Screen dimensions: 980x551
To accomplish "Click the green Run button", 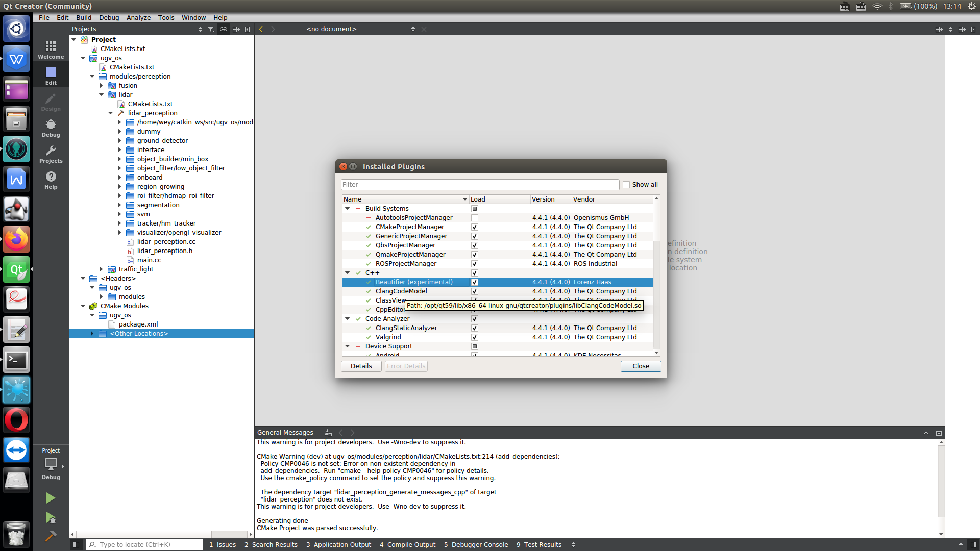I will pyautogui.click(x=51, y=498).
